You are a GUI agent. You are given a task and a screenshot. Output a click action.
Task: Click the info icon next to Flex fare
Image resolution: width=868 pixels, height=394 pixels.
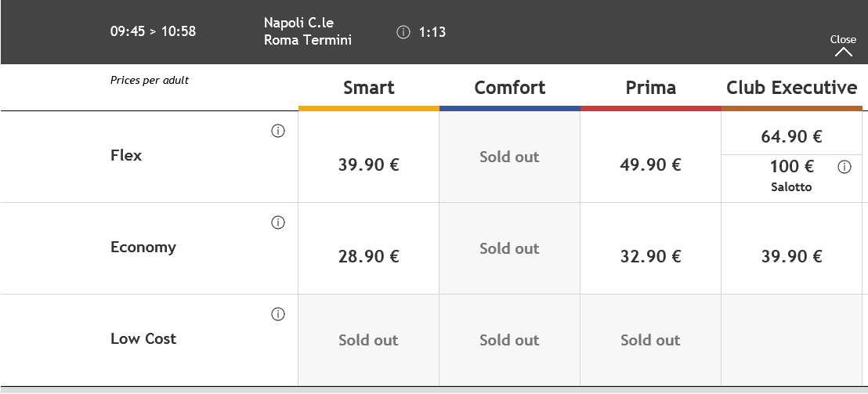click(x=278, y=131)
